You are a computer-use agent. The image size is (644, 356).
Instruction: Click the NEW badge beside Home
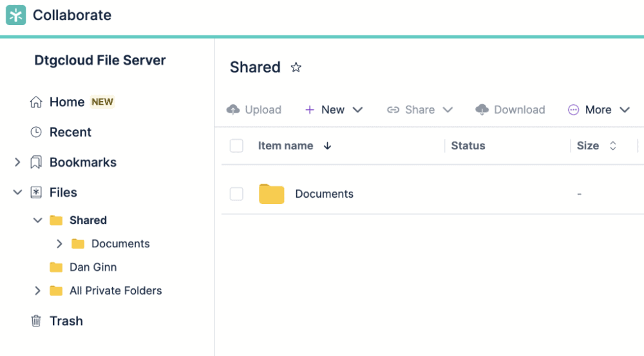[x=102, y=102]
